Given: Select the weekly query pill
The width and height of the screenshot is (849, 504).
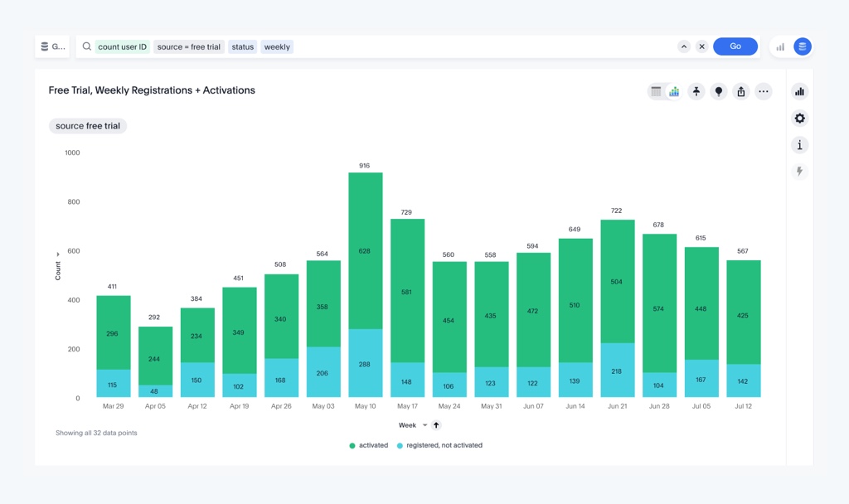Looking at the screenshot, I should coord(277,46).
